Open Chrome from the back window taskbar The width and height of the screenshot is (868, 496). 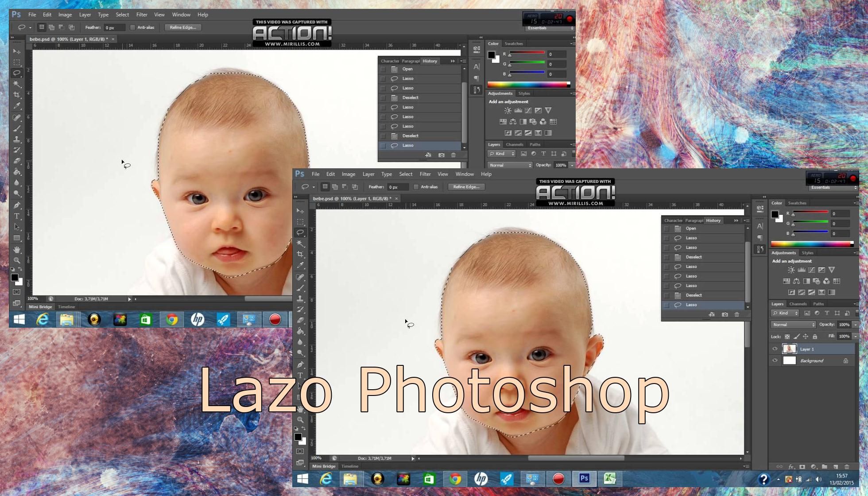click(172, 320)
